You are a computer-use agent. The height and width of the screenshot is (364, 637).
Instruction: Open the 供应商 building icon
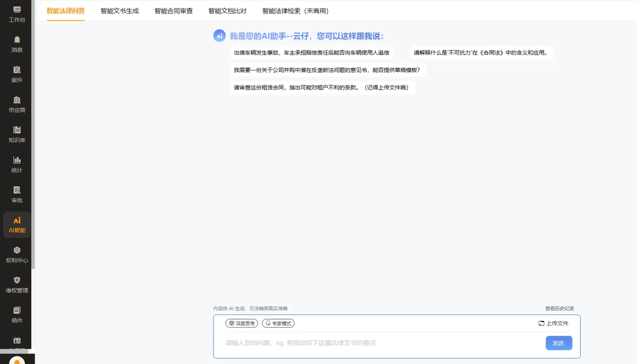coord(17,100)
